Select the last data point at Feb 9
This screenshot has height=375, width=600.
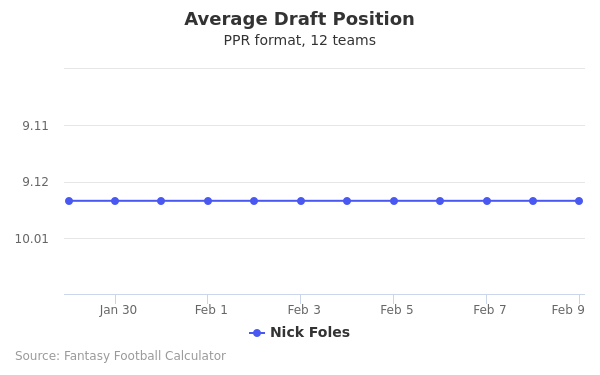579,201
